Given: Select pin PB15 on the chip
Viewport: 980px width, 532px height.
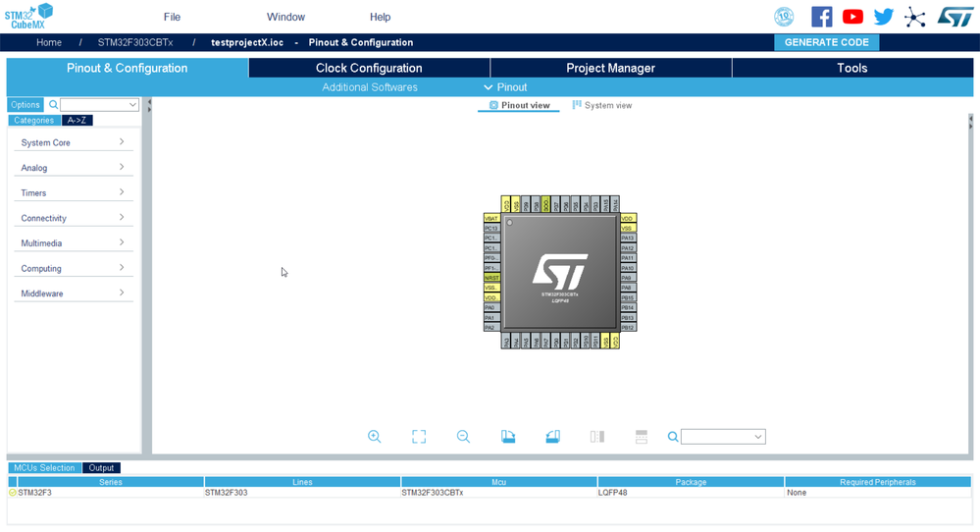Looking at the screenshot, I should click(x=628, y=297).
